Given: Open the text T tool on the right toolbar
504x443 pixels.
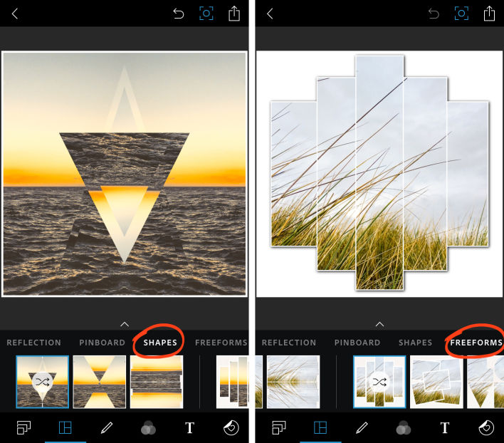Looking at the screenshot, I should (445, 428).
